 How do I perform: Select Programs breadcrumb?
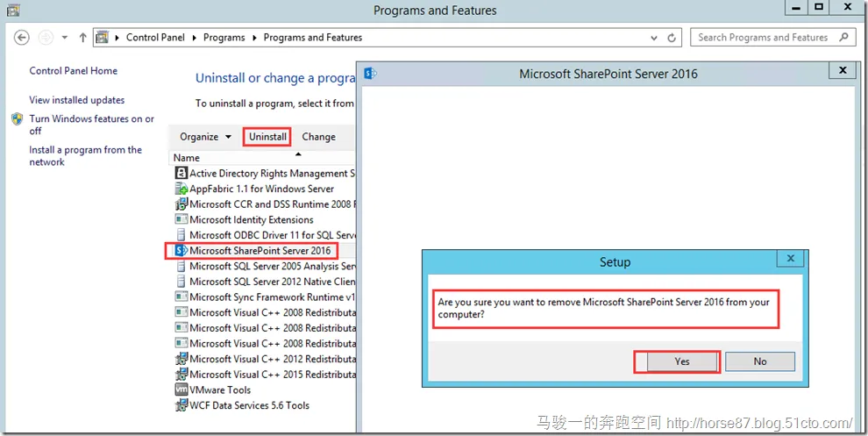point(224,38)
